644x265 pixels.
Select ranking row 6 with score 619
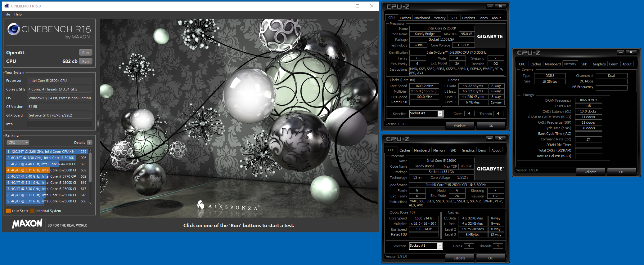[47, 183]
